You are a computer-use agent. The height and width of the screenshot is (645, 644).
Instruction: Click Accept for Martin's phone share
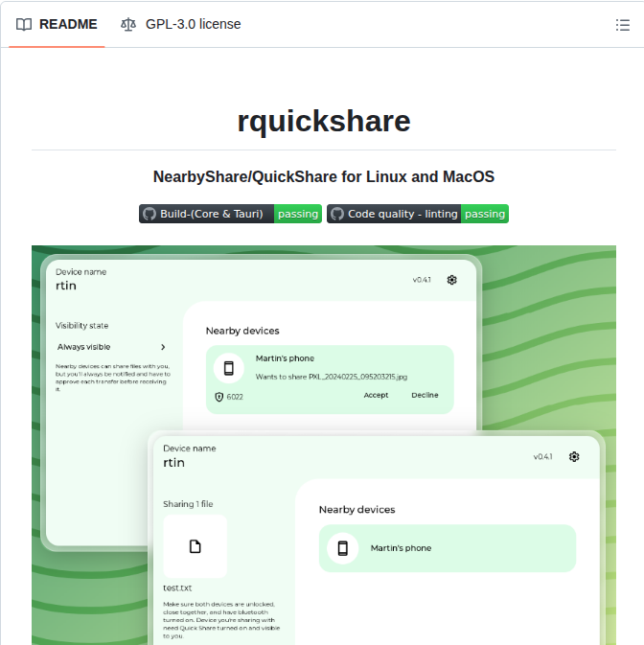click(376, 395)
